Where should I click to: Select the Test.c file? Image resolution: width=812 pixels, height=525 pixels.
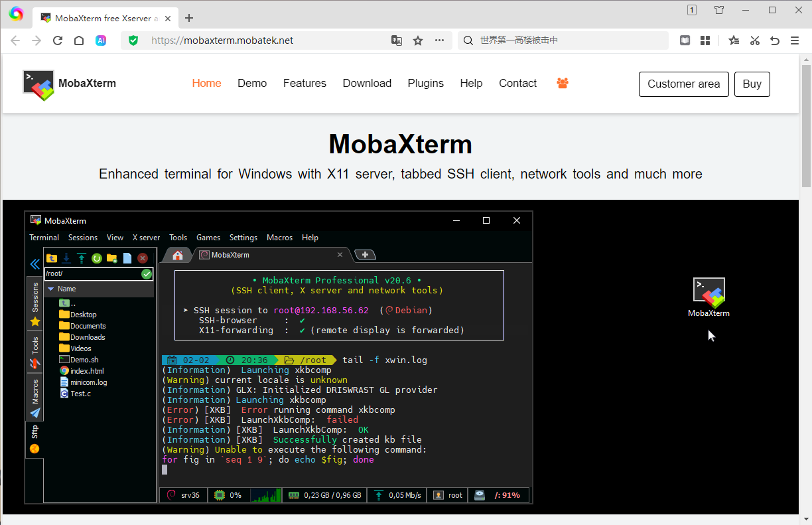(75, 394)
